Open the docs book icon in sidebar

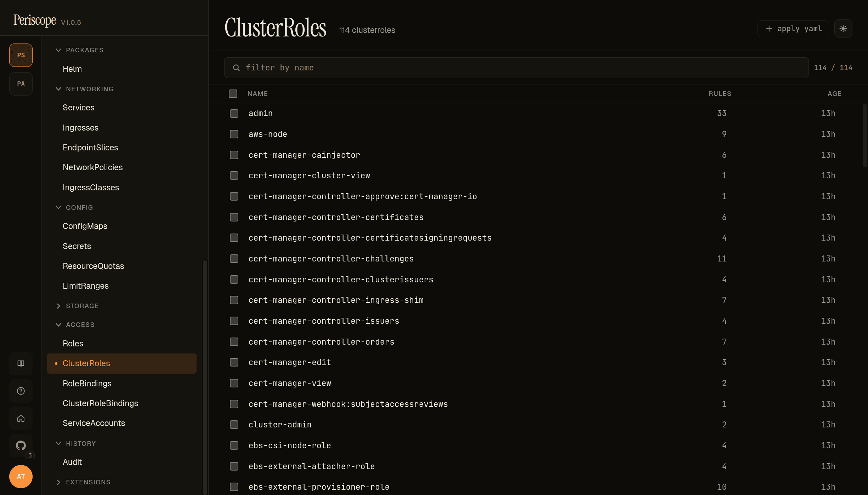click(x=21, y=363)
